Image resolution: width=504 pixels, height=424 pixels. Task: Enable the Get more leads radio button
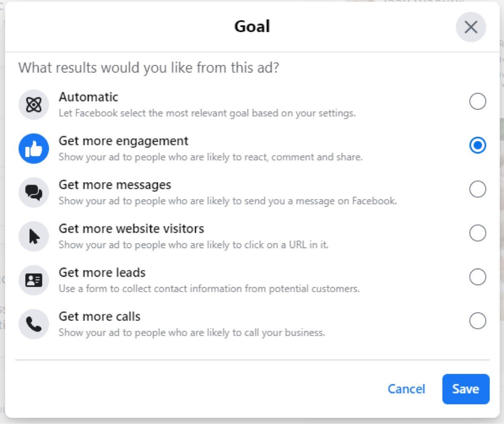(477, 277)
